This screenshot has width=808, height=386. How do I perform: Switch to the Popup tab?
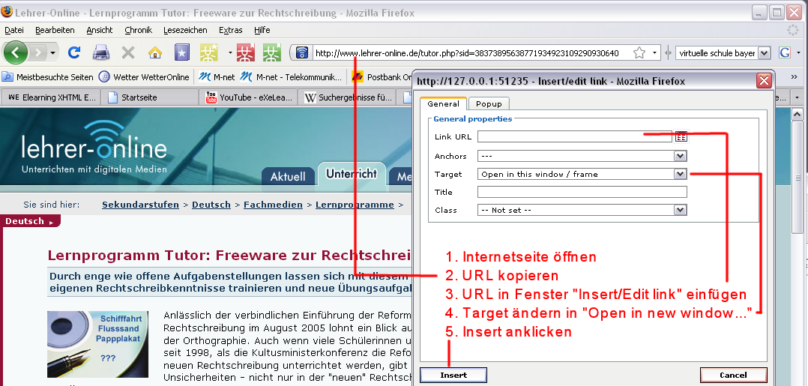pos(489,104)
